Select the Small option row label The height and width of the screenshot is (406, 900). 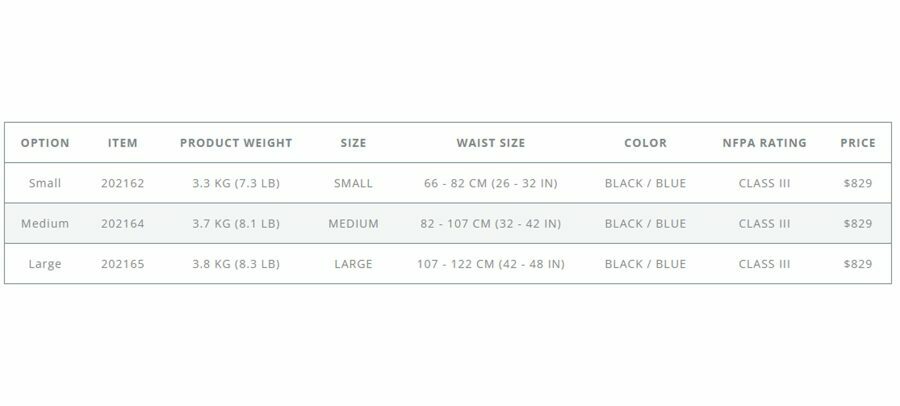click(45, 183)
